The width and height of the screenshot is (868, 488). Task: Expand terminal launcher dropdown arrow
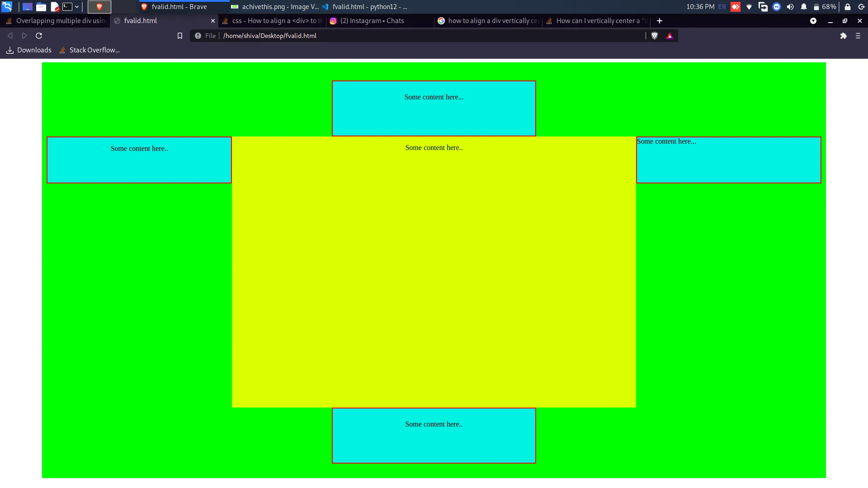coord(77,7)
